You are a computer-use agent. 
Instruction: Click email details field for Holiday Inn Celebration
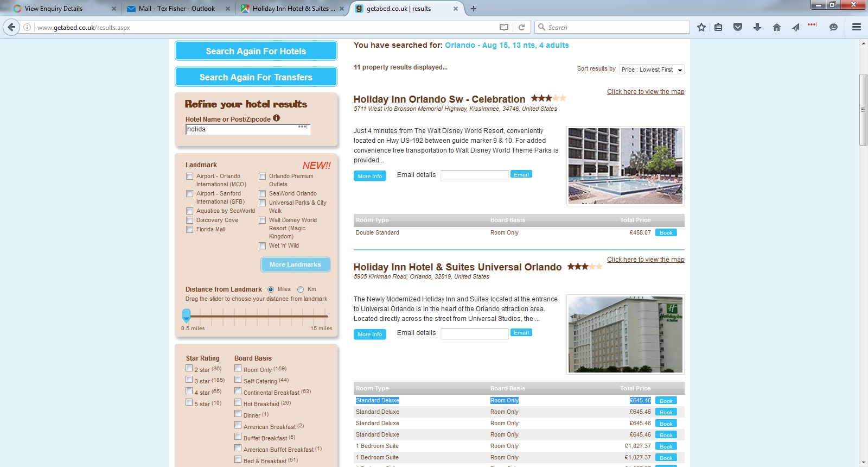(474, 175)
